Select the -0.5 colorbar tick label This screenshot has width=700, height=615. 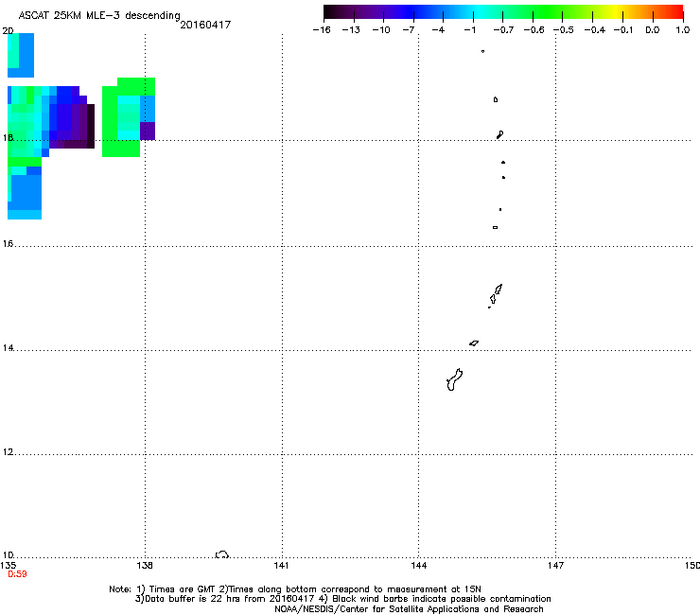(x=564, y=30)
